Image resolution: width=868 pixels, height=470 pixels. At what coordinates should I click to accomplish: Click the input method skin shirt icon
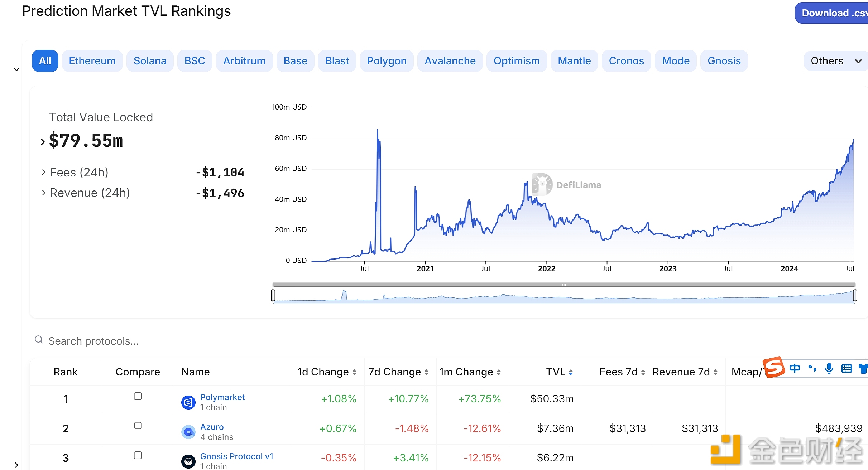[x=863, y=368]
